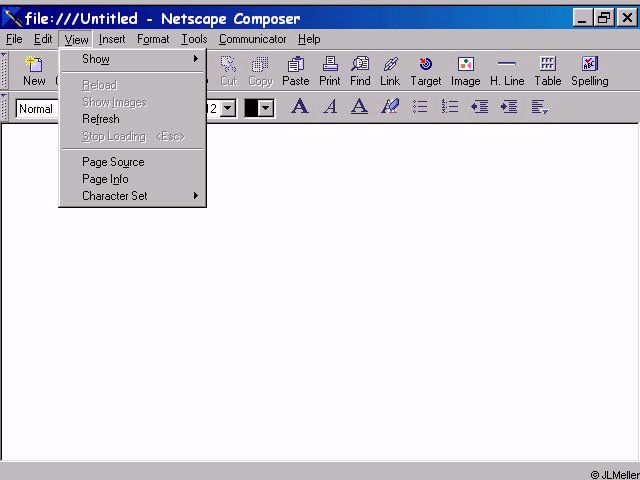This screenshot has height=480, width=640.
Task: Run the Spelling check icon
Action: tap(589, 71)
